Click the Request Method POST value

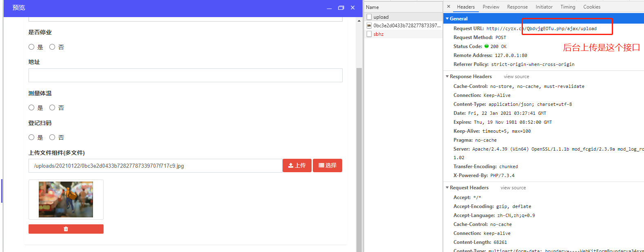click(501, 37)
